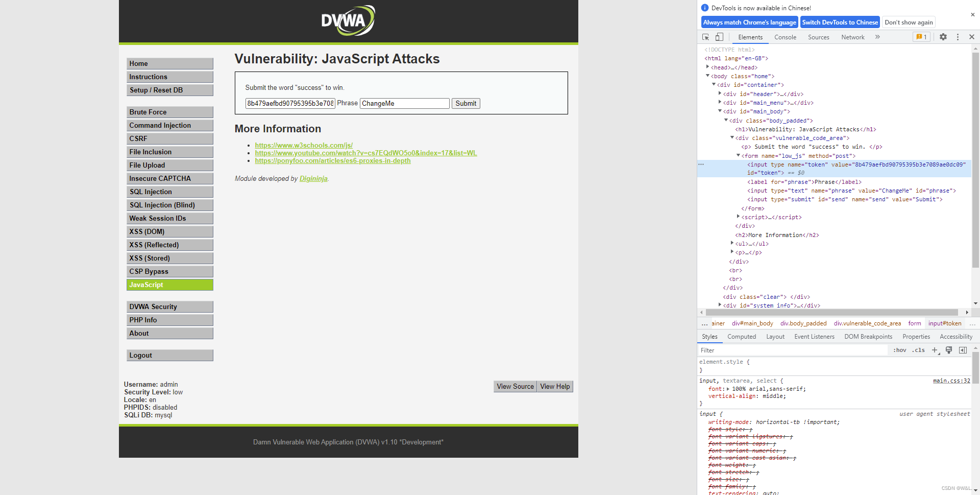Switch to the Console tab
Image resolution: width=980 pixels, height=495 pixels.
point(785,37)
